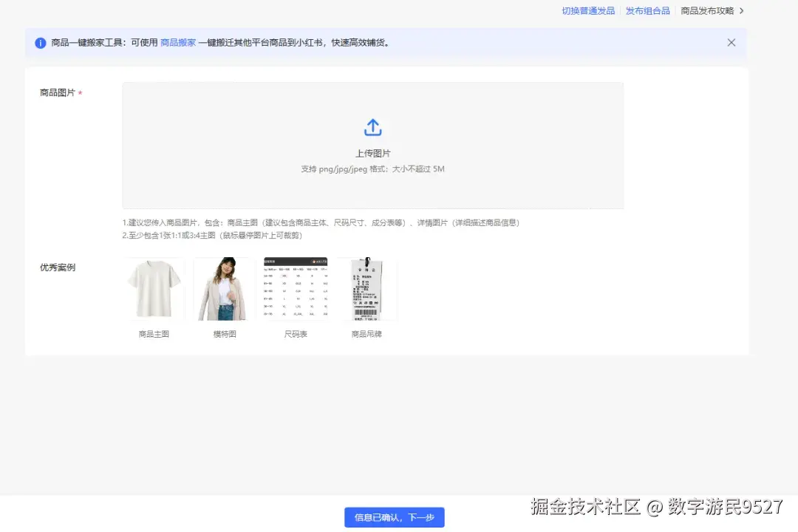Click the image upload area
Viewport: 798px width, 532px height.
[372, 145]
